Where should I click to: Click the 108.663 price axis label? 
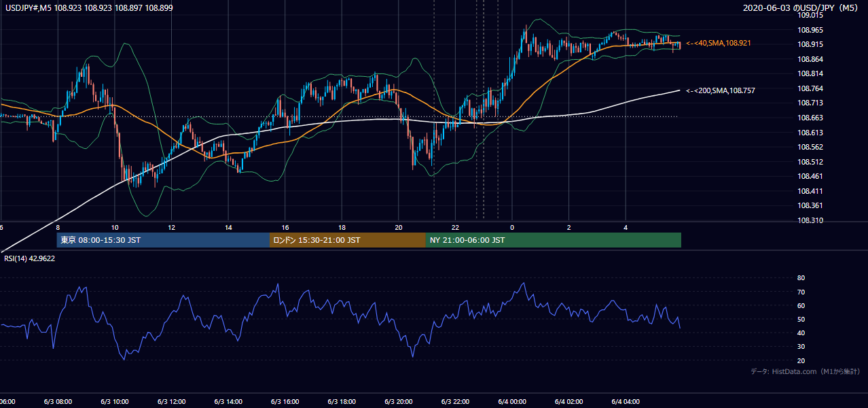[x=810, y=118]
